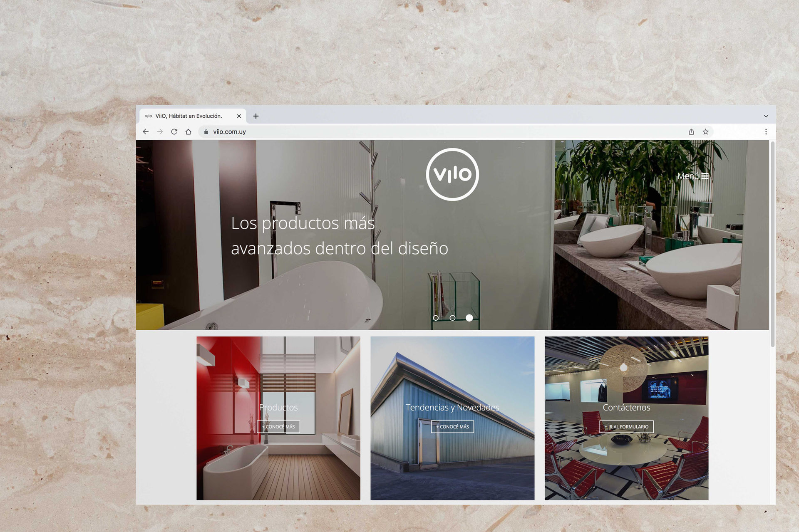The width and height of the screenshot is (799, 532).
Task: Click the red bathroom Productos thumbnail
Action: 278,418
